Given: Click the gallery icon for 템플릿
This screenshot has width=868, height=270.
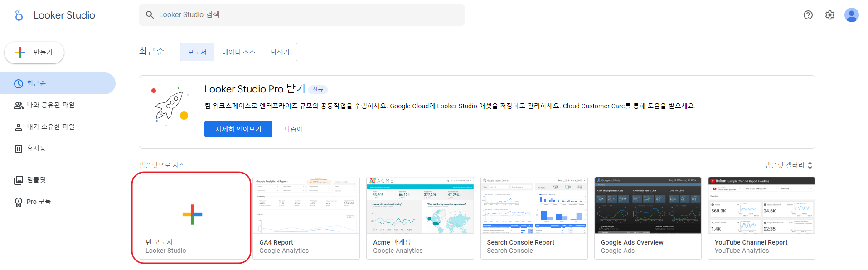Looking at the screenshot, I should tap(19, 180).
